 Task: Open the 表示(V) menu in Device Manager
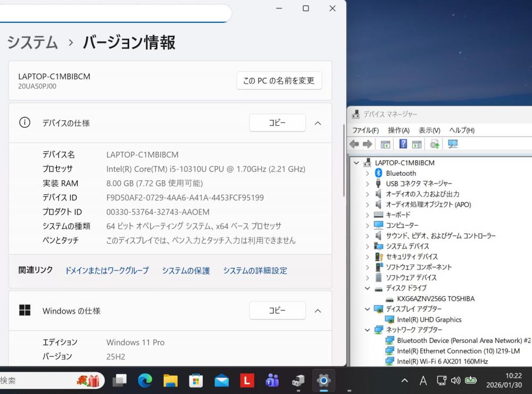[429, 130]
